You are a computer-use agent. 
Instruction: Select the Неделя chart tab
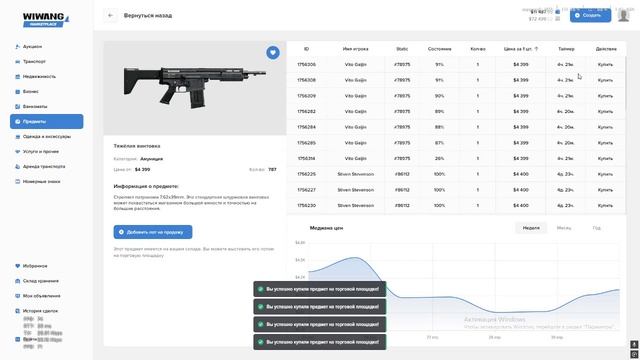[531, 228]
